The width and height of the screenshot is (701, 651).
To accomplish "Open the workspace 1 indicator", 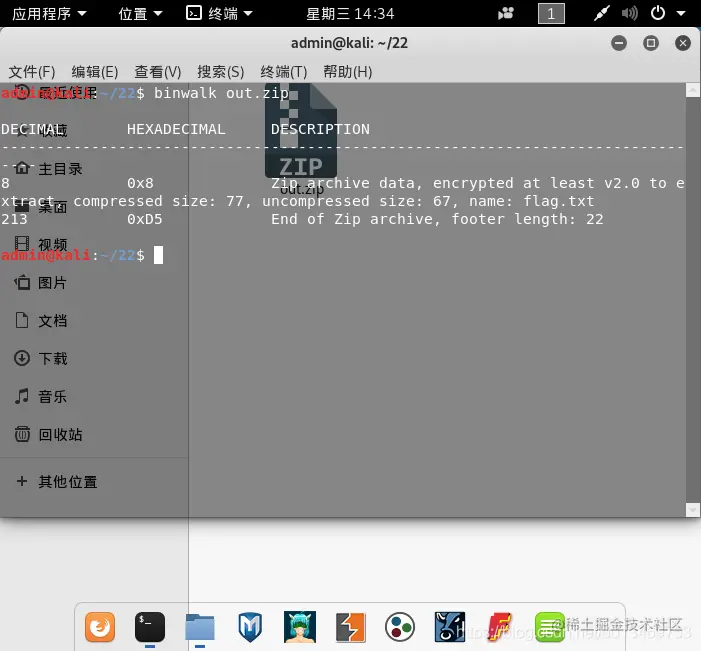I will (551, 13).
